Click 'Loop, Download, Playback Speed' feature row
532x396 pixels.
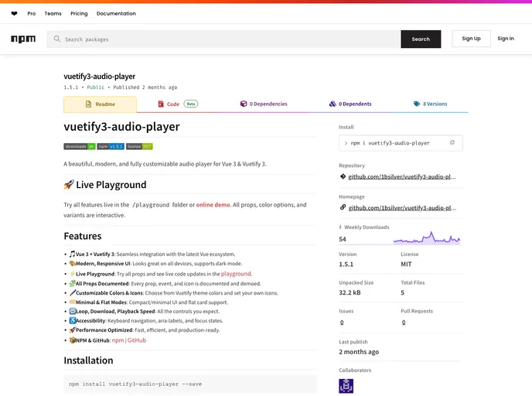click(144, 311)
